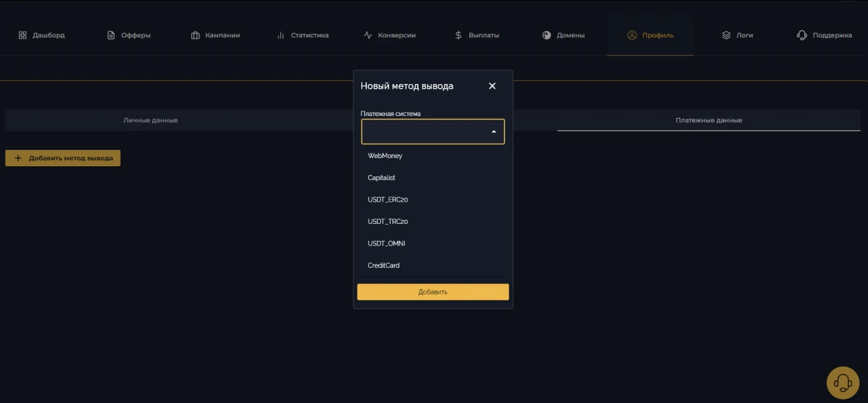Viewport: 868px width, 403px height.
Task: Click the Domains globe icon
Action: tap(547, 35)
